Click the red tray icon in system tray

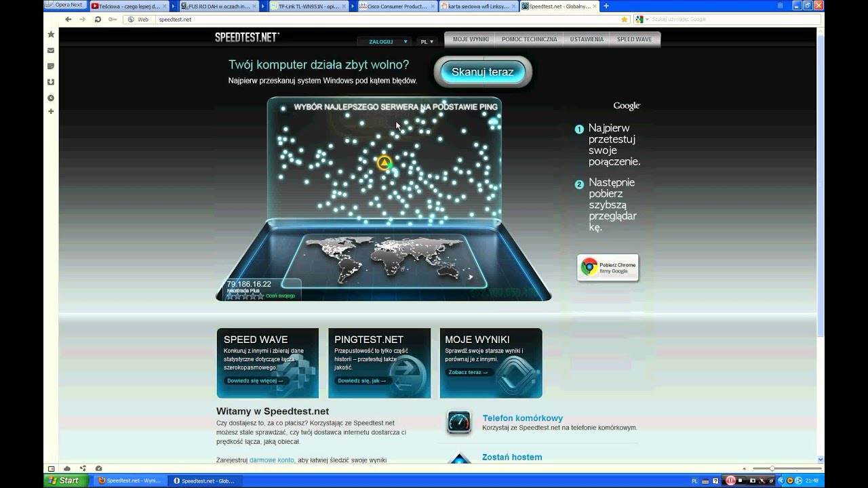732,481
